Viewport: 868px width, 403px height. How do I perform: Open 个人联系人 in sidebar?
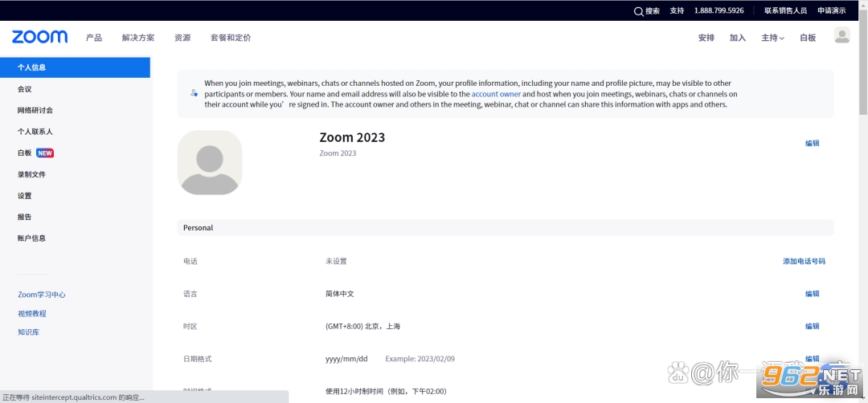click(x=35, y=132)
